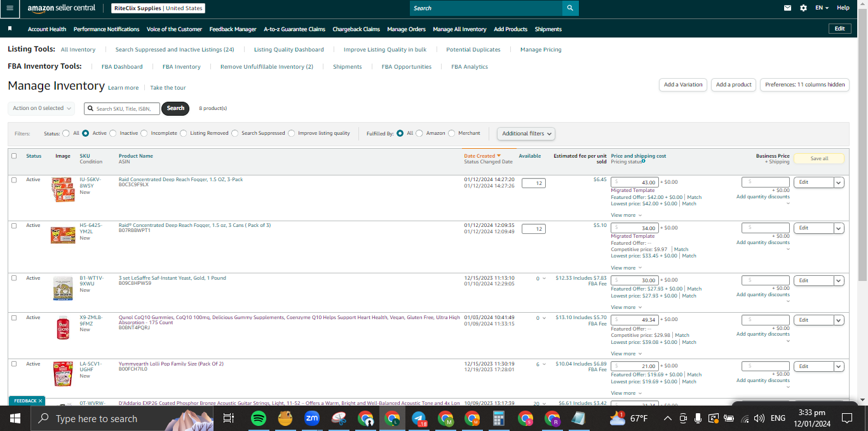Click Raid Fogger 3-Pack product image
Image resolution: width=868 pixels, height=431 pixels.
point(62,189)
